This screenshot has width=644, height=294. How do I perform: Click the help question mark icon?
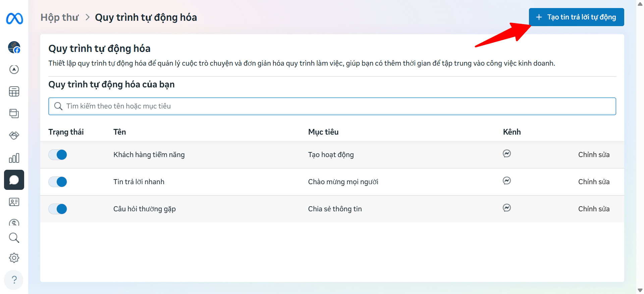tap(14, 280)
